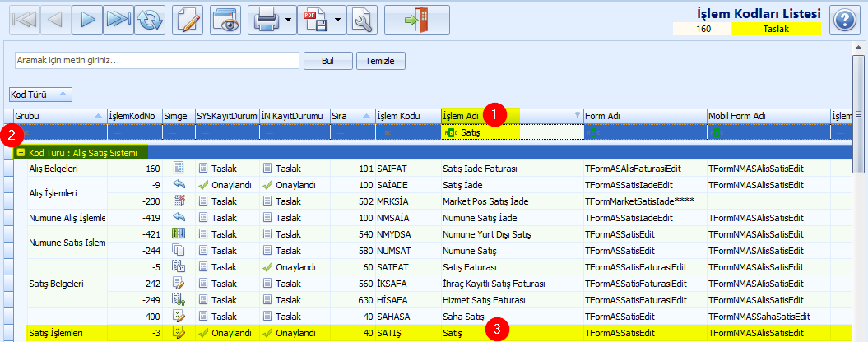Viewport: 868px width, 342px height.
Task: Click the Numune Yurt Dışı Satış cell
Action: click(513, 234)
